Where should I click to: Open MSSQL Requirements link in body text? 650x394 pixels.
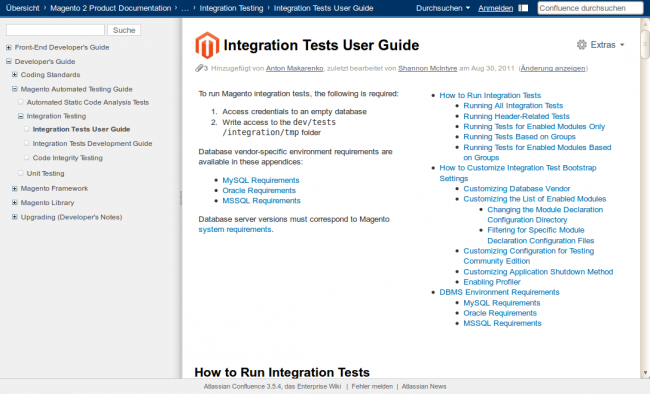pos(262,201)
